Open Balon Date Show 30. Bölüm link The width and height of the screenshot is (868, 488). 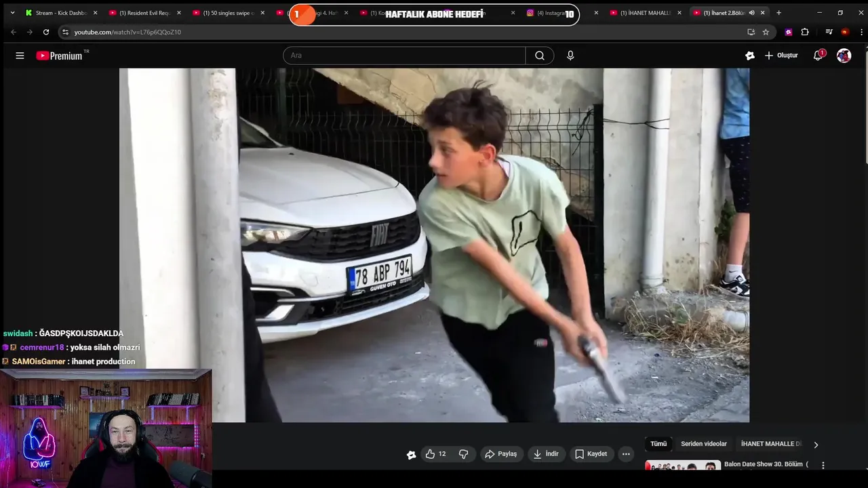(766, 464)
